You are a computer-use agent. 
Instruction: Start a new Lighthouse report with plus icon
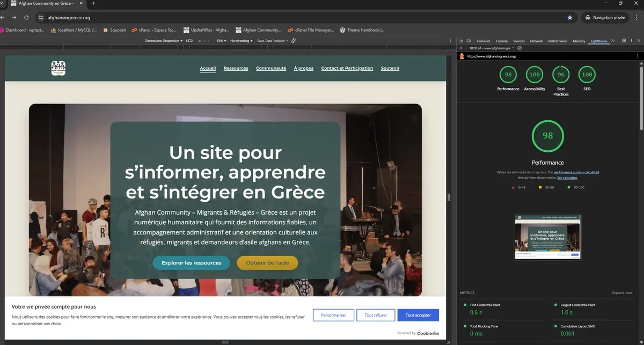click(461, 48)
